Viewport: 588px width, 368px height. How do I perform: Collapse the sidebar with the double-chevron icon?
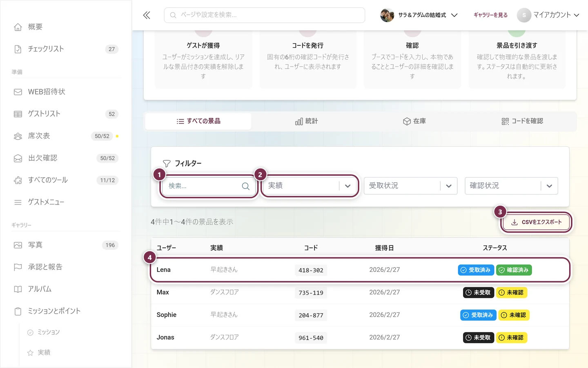point(147,15)
